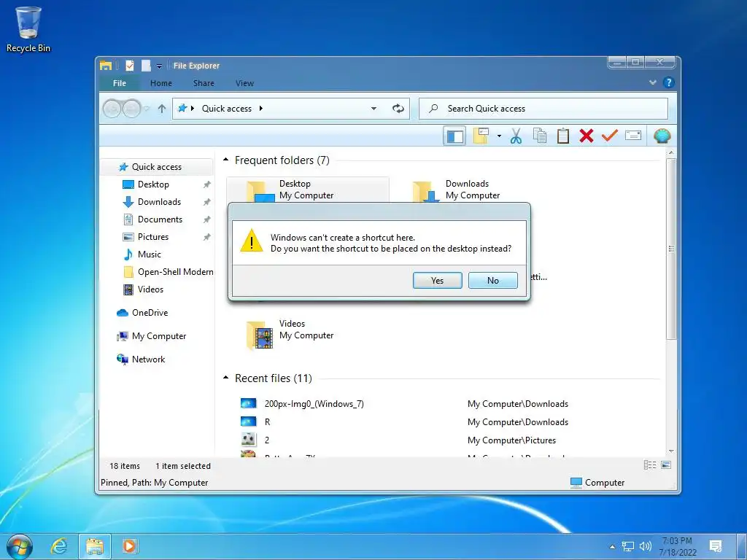This screenshot has width=747, height=560.
Task: Open File Explorer help question mark
Action: pos(668,82)
